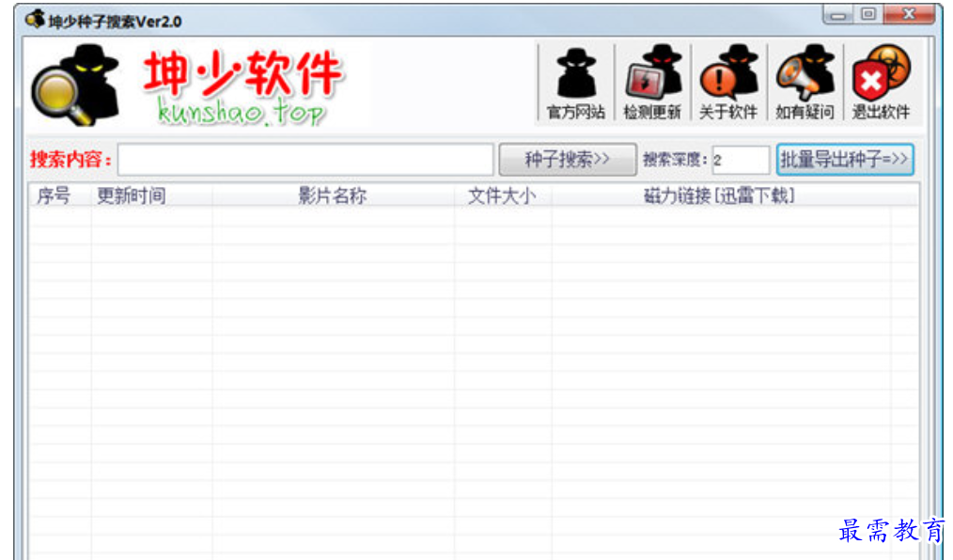
Task: Open the 关于软件 about software icon
Action: tap(728, 84)
